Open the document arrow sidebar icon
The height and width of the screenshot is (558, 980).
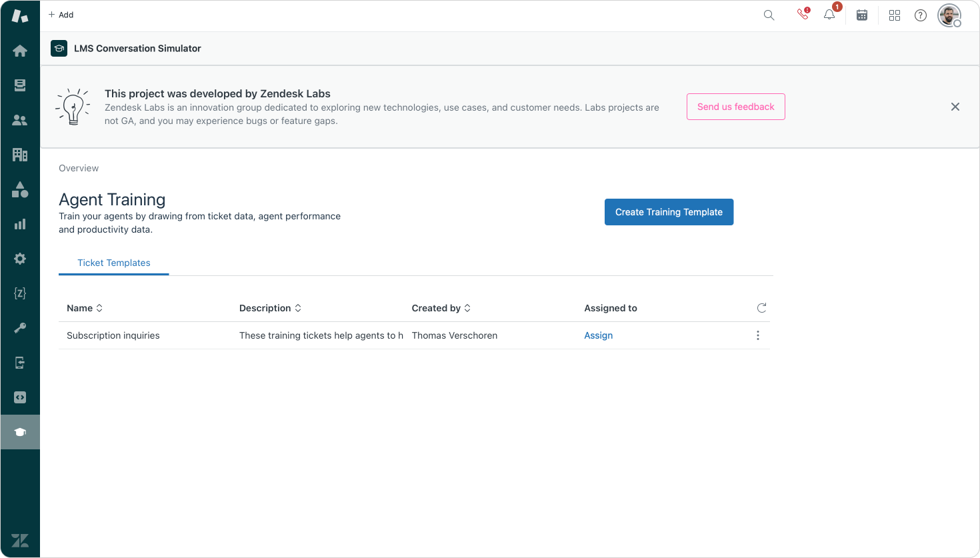(20, 363)
